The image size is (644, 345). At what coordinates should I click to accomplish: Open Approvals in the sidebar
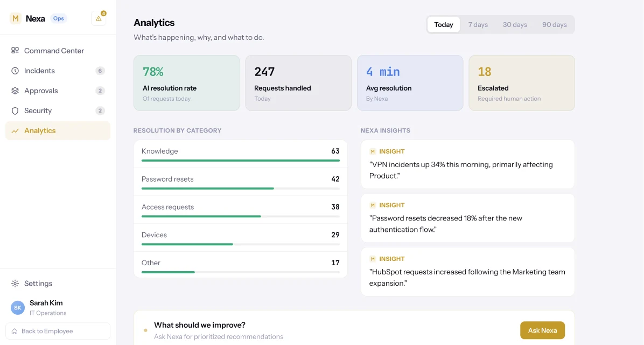click(58, 91)
